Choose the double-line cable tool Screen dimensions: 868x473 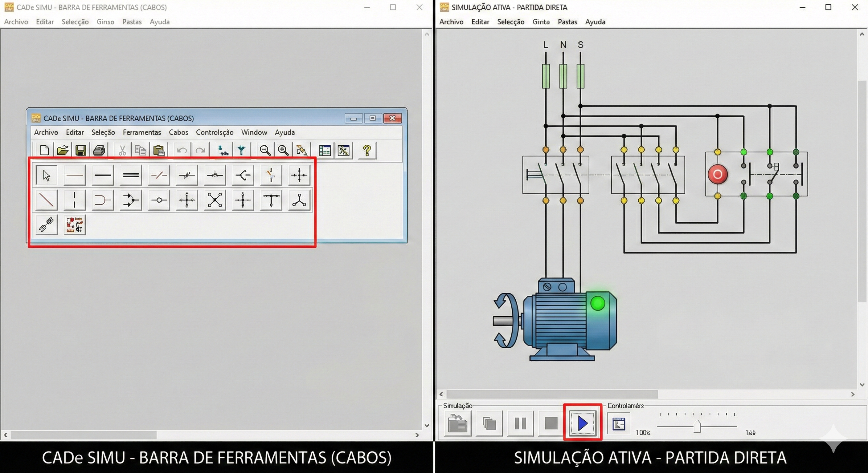pos(131,175)
